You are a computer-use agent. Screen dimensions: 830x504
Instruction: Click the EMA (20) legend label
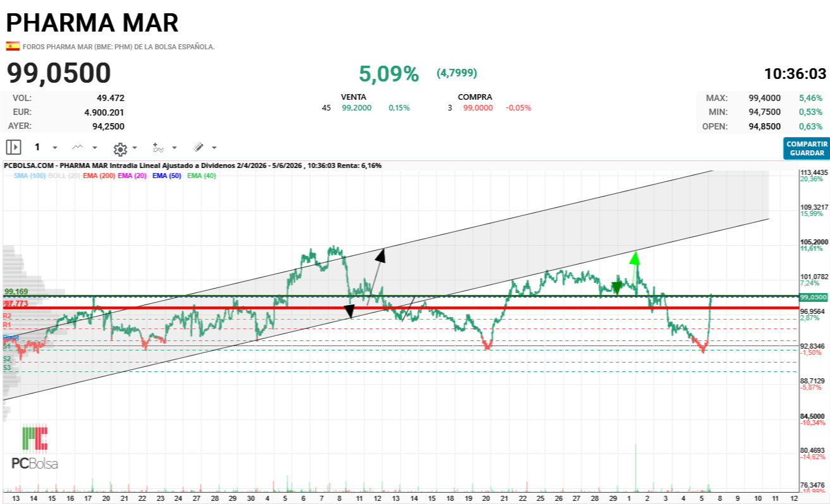coord(131,176)
